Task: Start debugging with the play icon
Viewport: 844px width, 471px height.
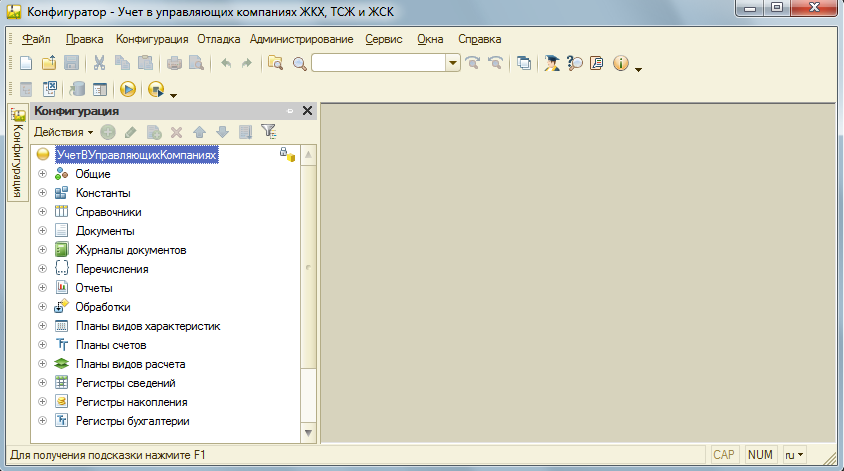Action: click(x=128, y=89)
